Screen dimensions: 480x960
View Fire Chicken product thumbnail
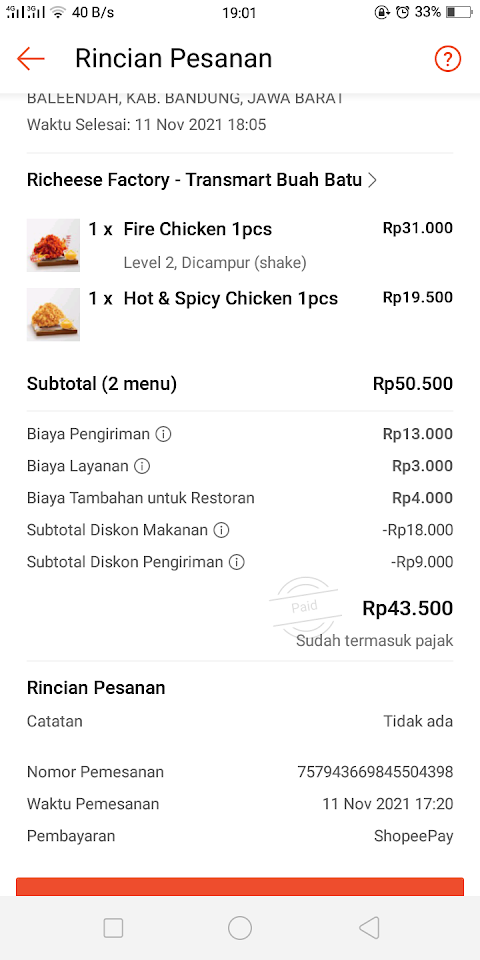click(x=53, y=245)
